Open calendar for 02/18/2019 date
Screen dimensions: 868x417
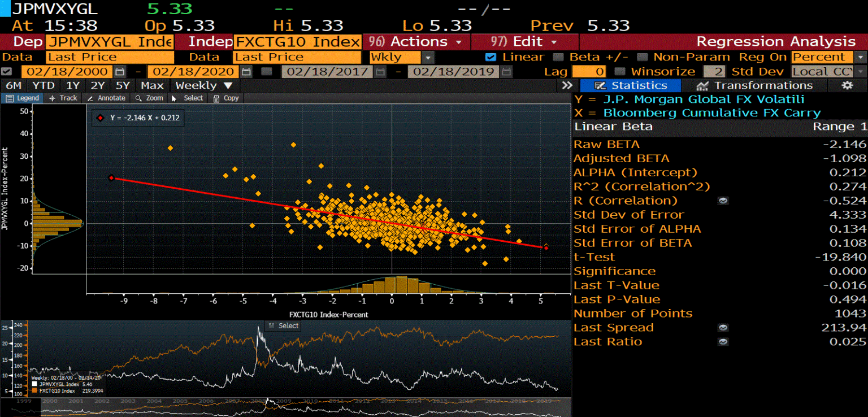click(506, 72)
